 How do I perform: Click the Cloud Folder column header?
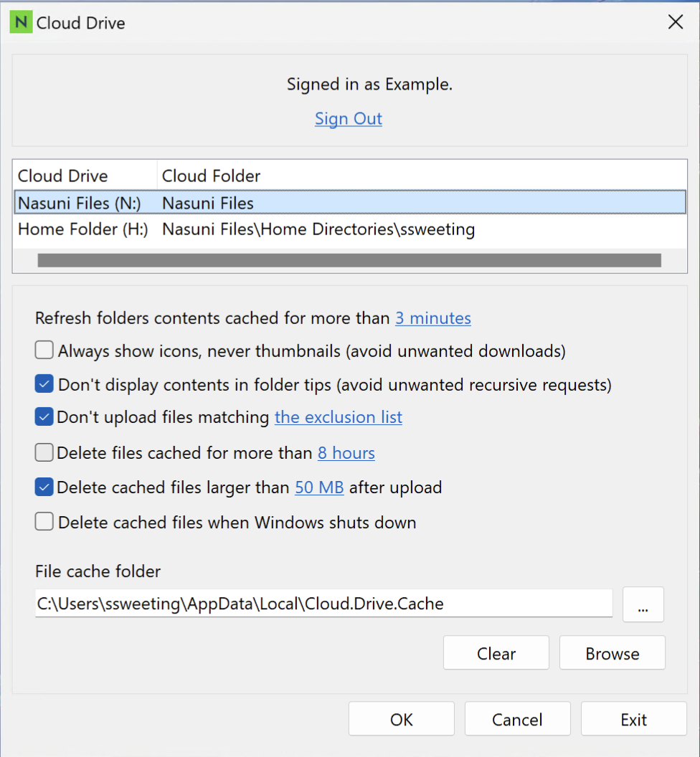pyautogui.click(x=212, y=176)
